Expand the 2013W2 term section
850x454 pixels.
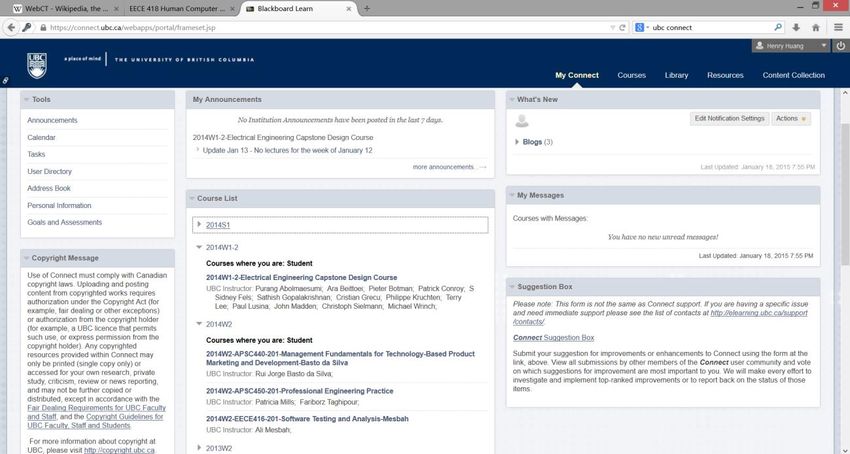(x=199, y=448)
